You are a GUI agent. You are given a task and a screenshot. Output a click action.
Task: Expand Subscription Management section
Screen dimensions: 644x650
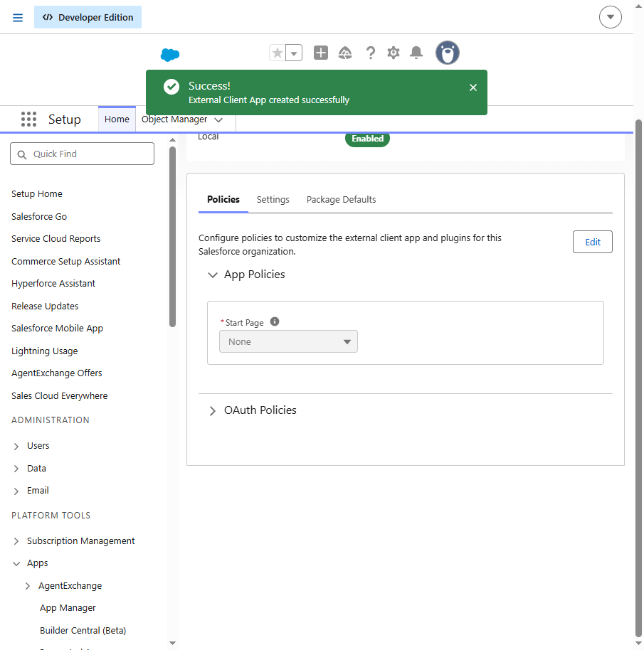[x=16, y=541]
